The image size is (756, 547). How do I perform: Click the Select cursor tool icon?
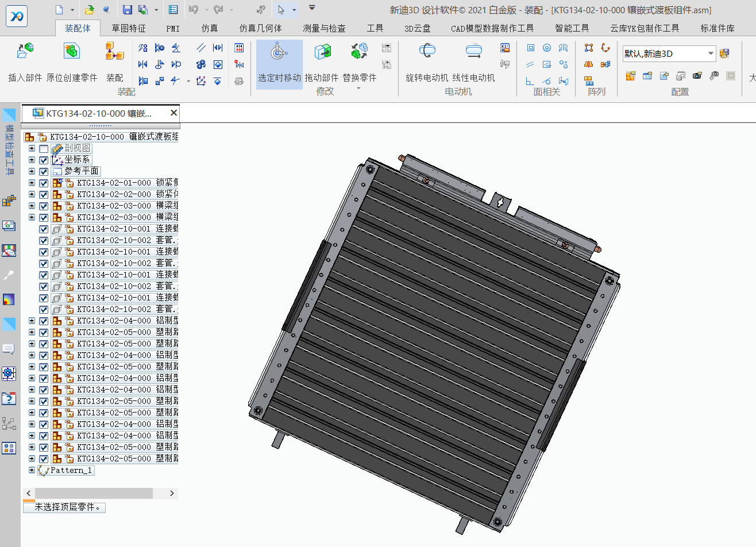pyautogui.click(x=281, y=10)
